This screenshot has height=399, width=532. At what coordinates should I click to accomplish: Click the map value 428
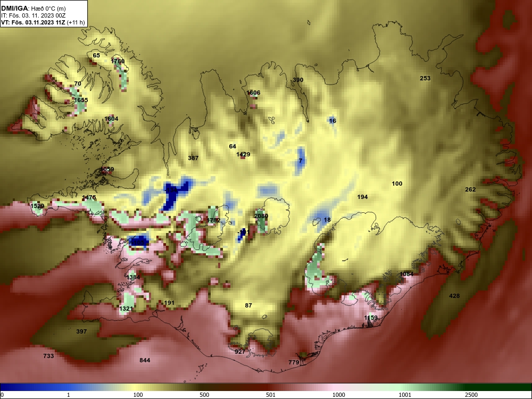(x=454, y=296)
